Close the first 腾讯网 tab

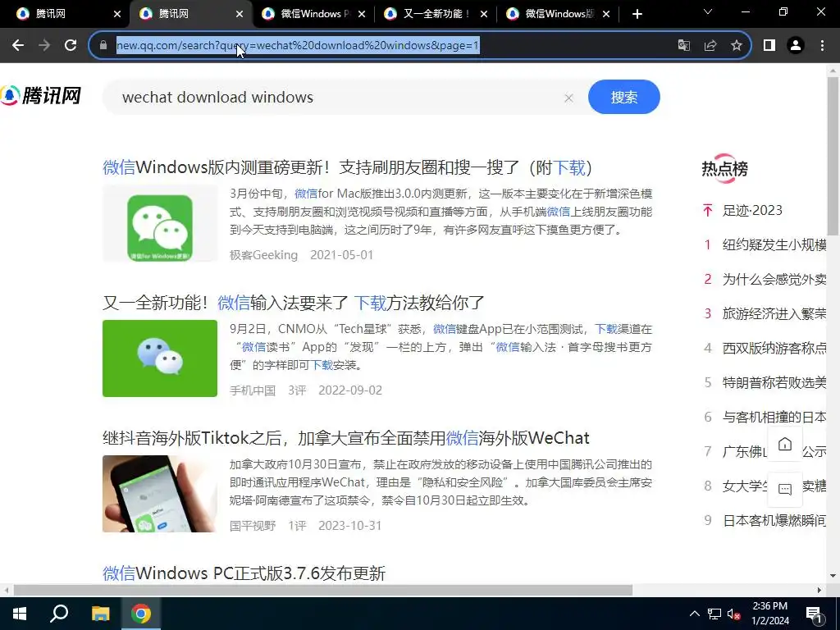(x=117, y=15)
